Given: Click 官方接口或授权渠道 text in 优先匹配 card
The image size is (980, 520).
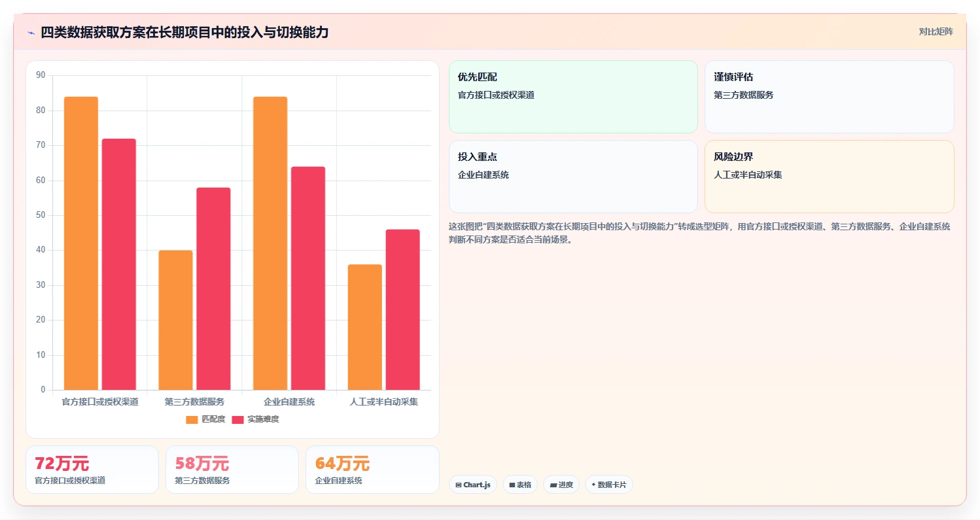Looking at the screenshot, I should [x=496, y=95].
